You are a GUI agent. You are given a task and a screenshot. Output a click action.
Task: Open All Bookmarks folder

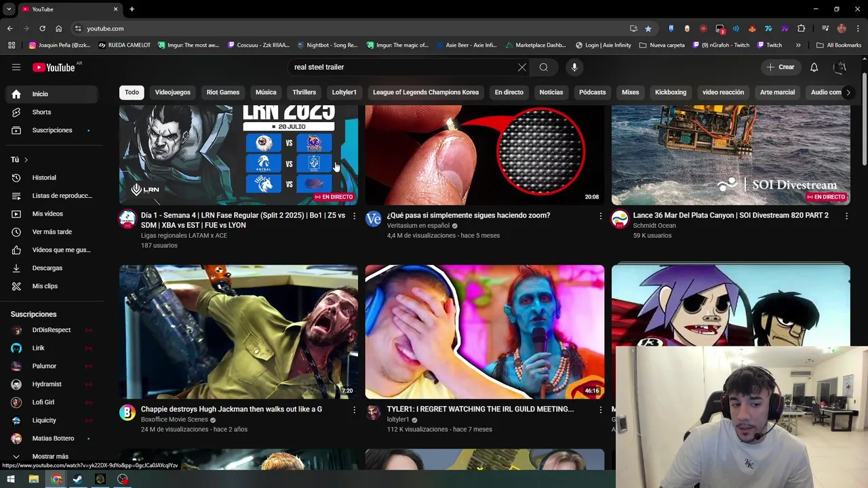[839, 45]
